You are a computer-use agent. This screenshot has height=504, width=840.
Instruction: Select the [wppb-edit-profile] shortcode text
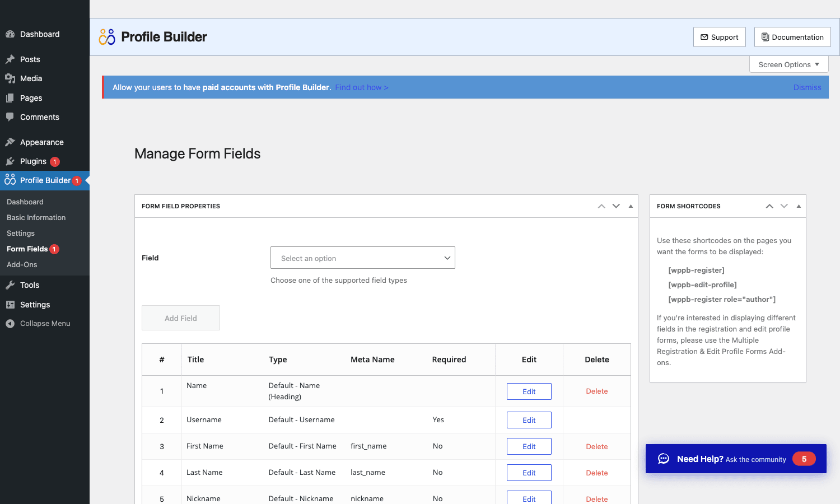pyautogui.click(x=702, y=284)
